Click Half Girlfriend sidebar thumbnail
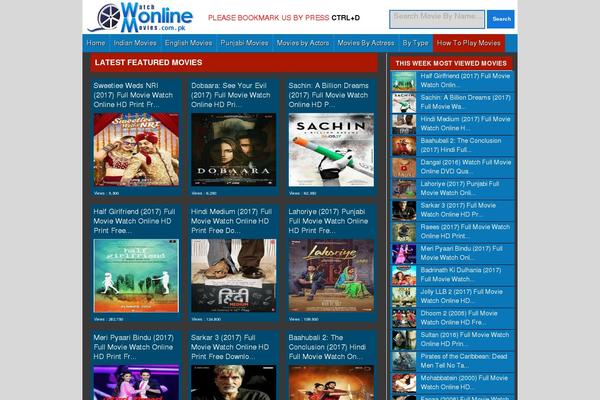This screenshot has height=400, width=600. tap(404, 81)
